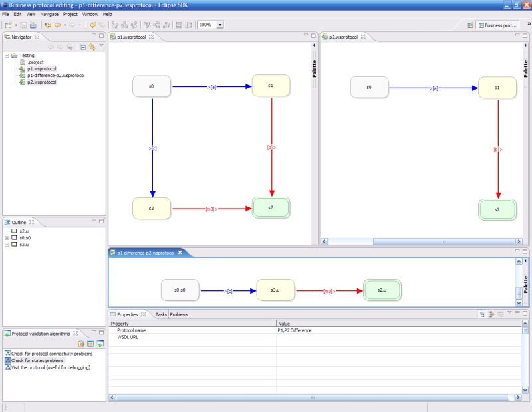Click scroll-right arrow in p2 editor
The image size is (532, 412).
tap(519, 241)
